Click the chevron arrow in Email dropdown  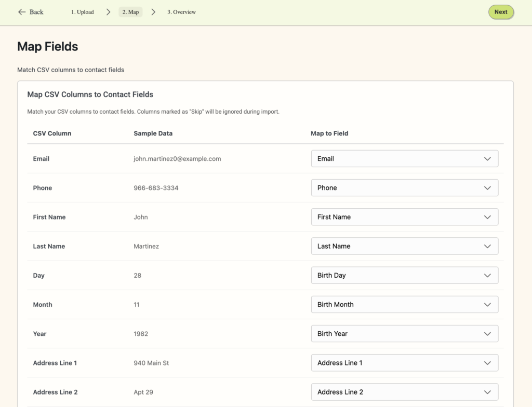(x=487, y=159)
